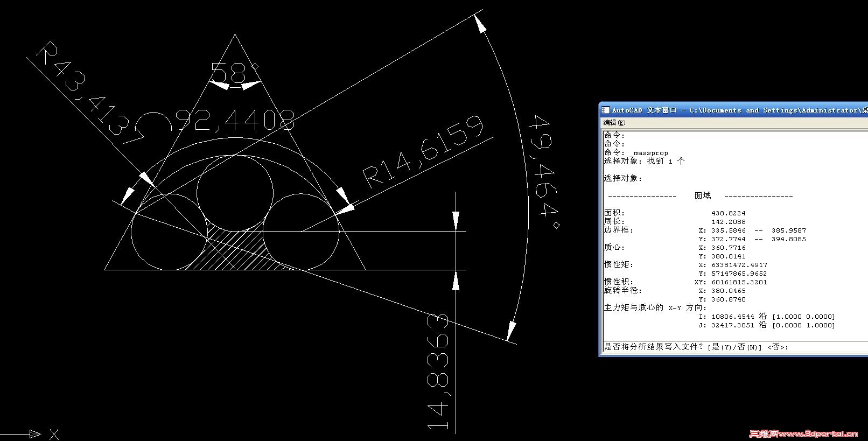The width and height of the screenshot is (868, 441).
Task: Click centroid Y value 380.0141
Action: pos(729,256)
